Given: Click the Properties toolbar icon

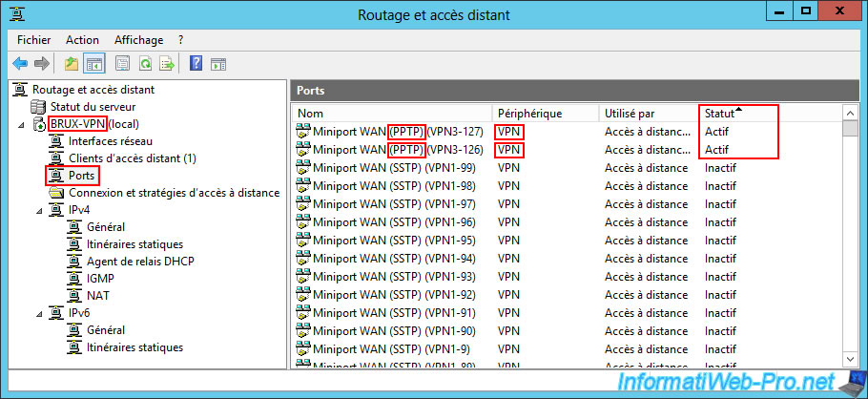Looking at the screenshot, I should (x=122, y=64).
